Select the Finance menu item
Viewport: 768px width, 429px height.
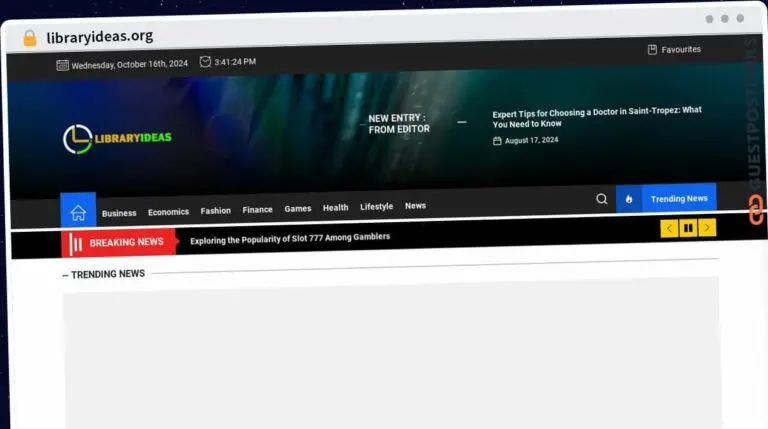(x=257, y=210)
